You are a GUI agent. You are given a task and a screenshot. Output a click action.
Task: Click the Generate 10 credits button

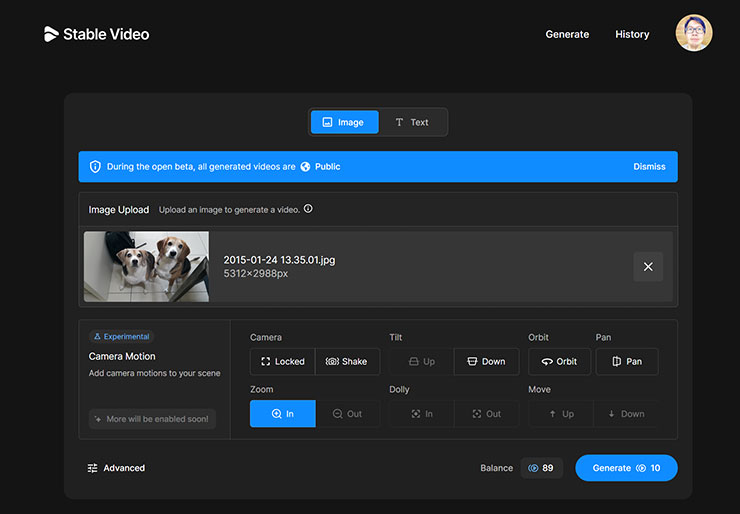click(x=626, y=468)
